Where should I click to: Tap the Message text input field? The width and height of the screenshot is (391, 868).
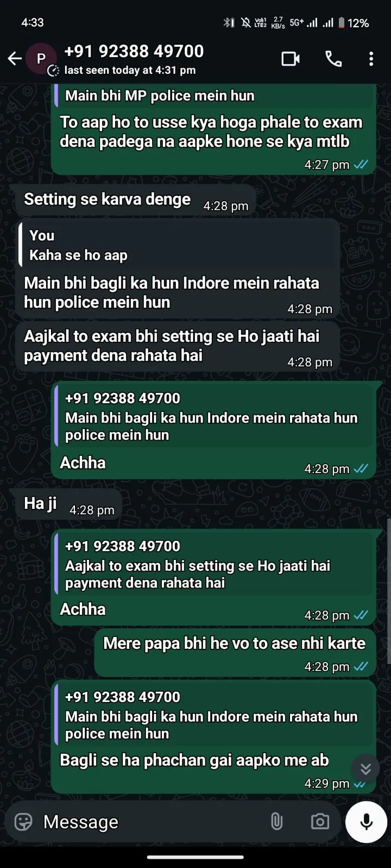pyautogui.click(x=152, y=821)
